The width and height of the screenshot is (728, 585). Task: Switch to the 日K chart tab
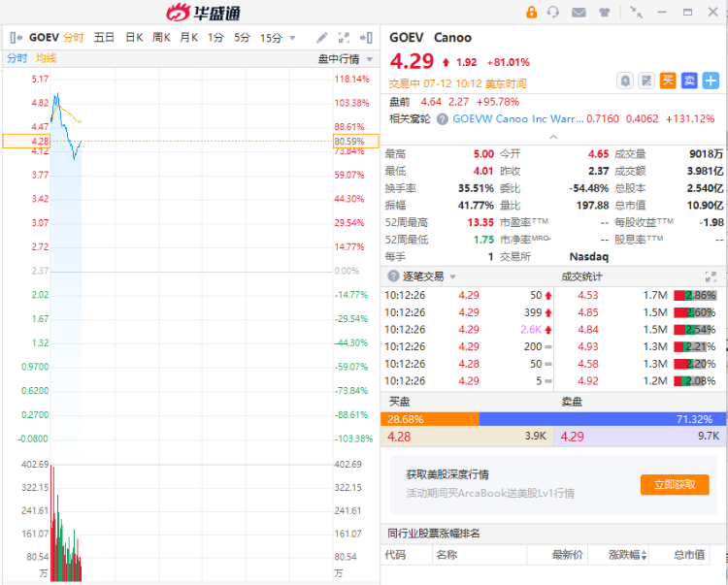tap(134, 38)
